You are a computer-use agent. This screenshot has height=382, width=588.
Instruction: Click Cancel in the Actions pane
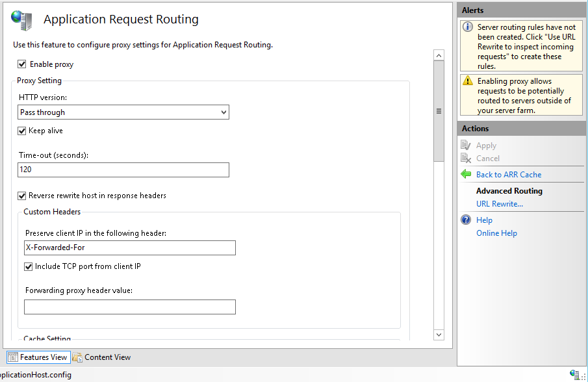(x=487, y=159)
